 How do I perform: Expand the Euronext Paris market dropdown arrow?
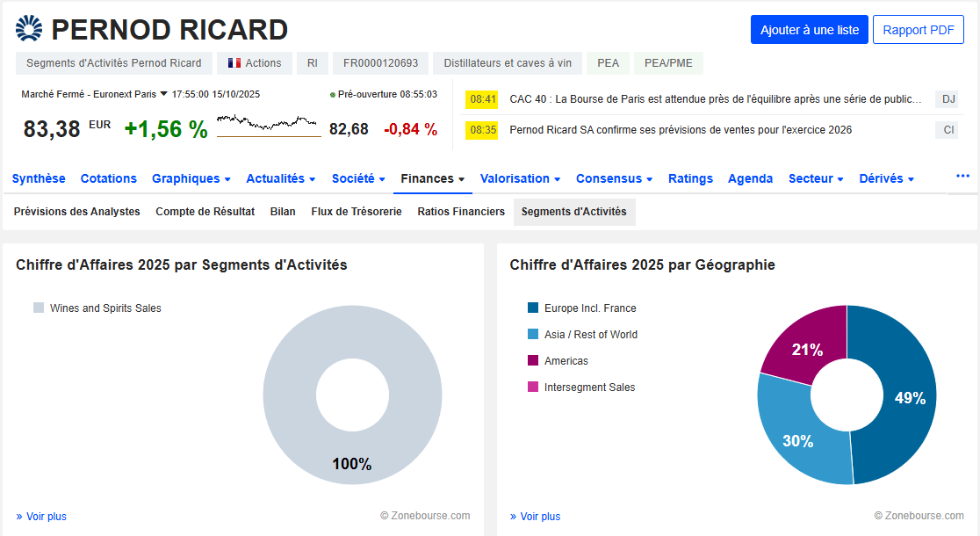point(163,94)
